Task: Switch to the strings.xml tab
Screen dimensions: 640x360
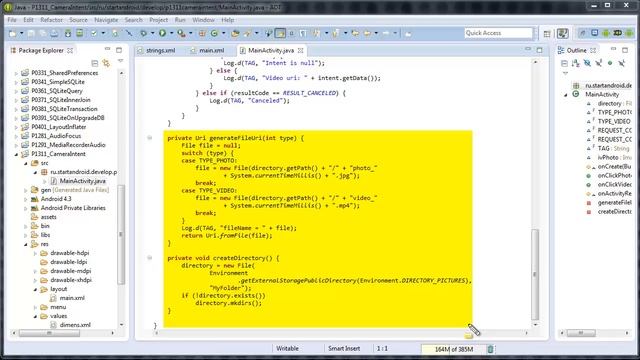Action: pyautogui.click(x=160, y=50)
